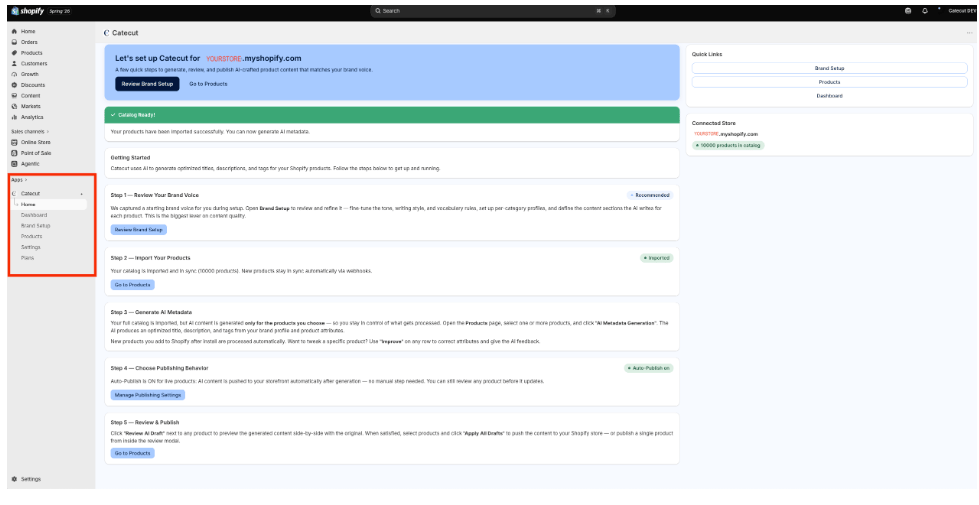This screenshot has height=505, width=979.
Task: Click the Products tag icon in main sidebar
Action: point(14,53)
